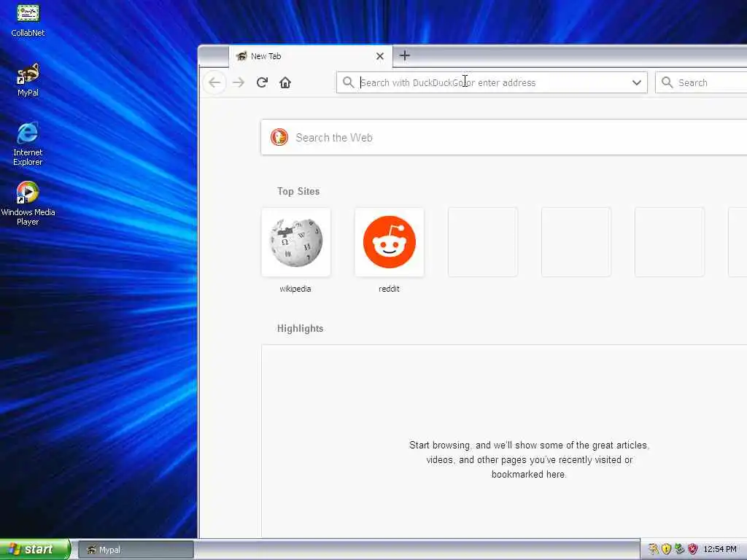The height and width of the screenshot is (560, 747).
Task: Click the yellow shield tray icon
Action: click(x=667, y=549)
